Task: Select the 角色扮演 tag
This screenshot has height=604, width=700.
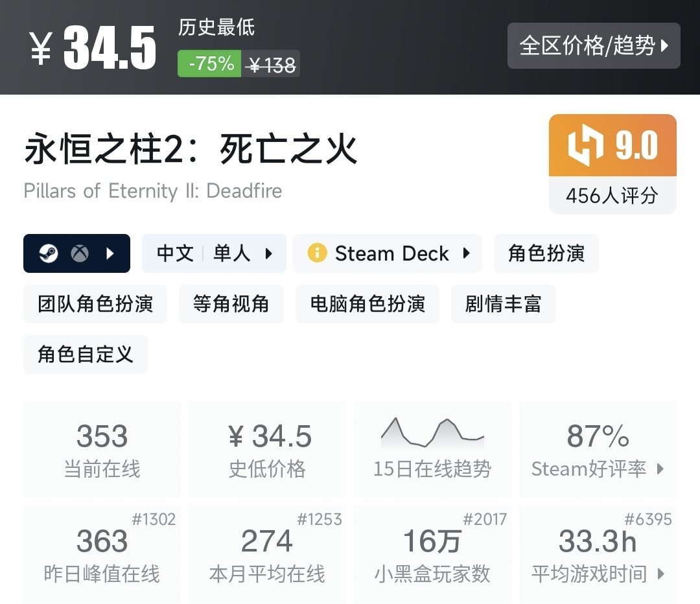Action: 546,253
